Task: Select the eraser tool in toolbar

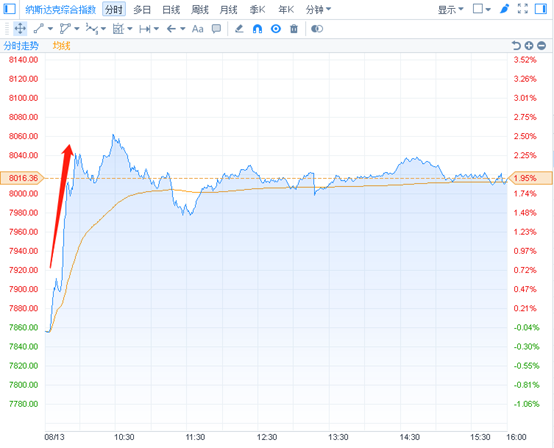Action: click(239, 29)
